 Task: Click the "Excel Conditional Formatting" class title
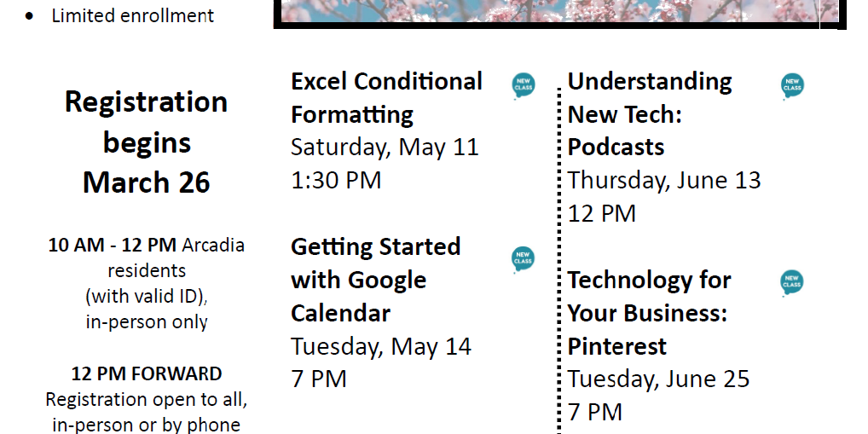[386, 98]
